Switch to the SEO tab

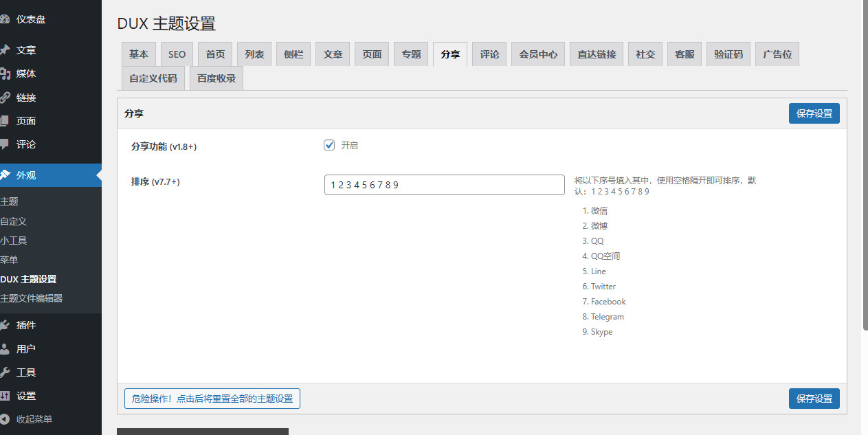tap(177, 54)
